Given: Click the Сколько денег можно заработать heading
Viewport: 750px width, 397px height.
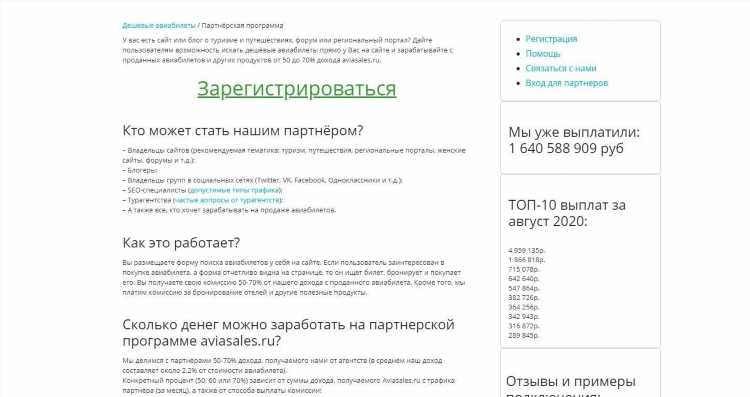Looking at the screenshot, I should pos(288,332).
